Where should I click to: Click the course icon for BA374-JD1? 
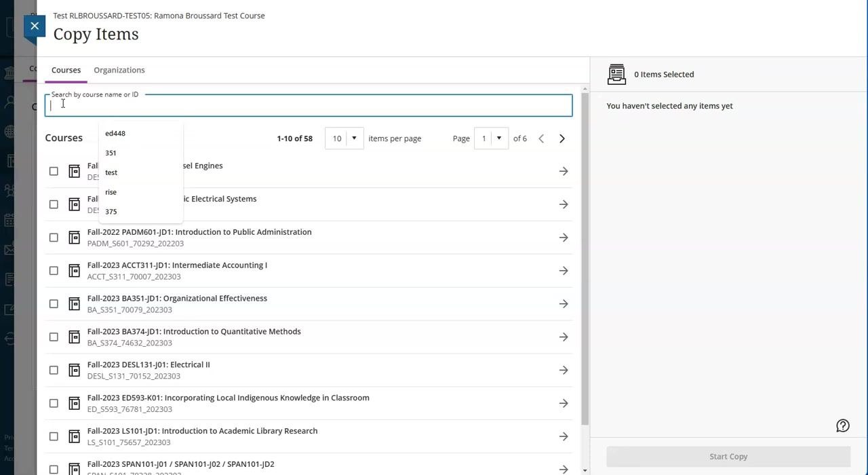tap(75, 337)
